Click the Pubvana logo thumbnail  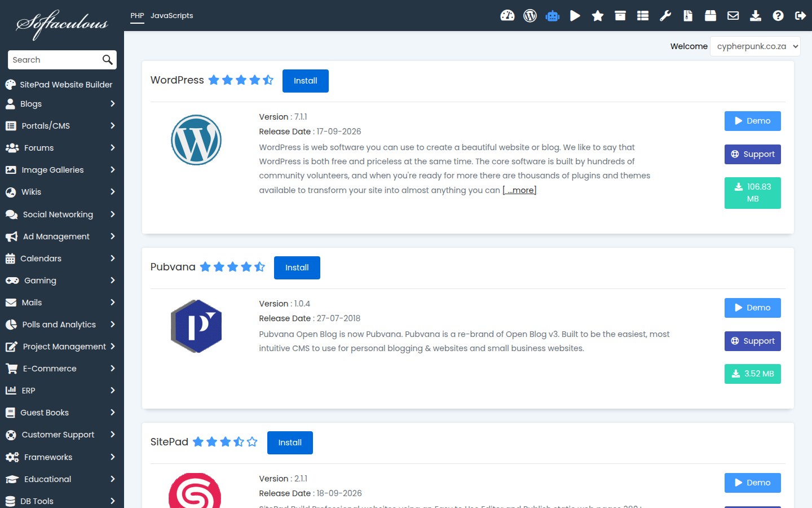pos(196,326)
